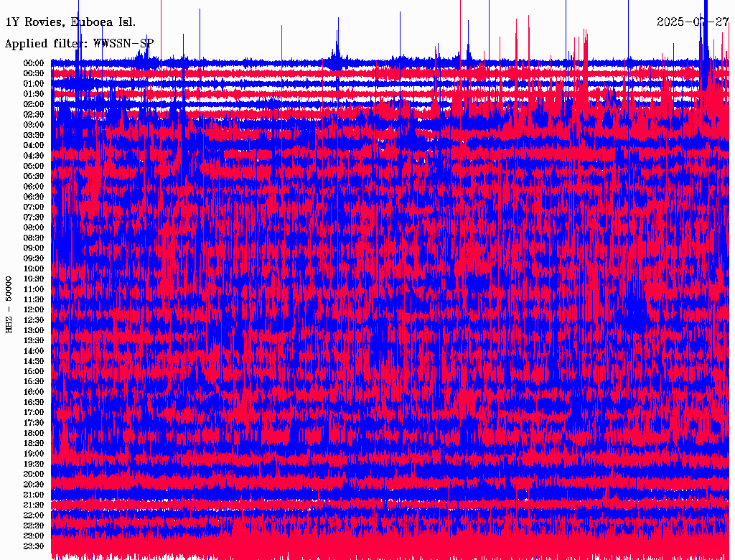Click the 22:30 time label
This screenshot has height=560, width=735.
tap(34, 526)
